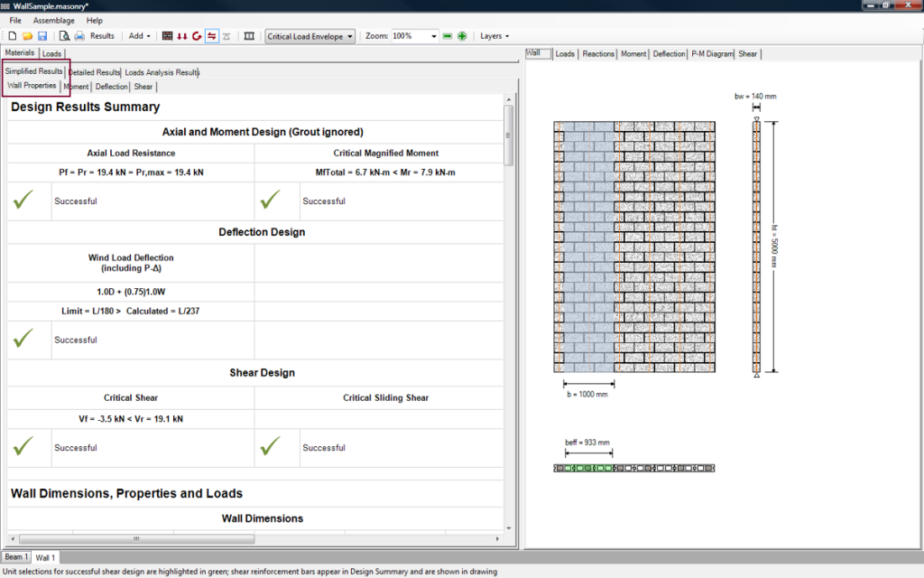Click the red circular arrow moment icon
This screenshot has width=924, height=578.
click(x=197, y=36)
